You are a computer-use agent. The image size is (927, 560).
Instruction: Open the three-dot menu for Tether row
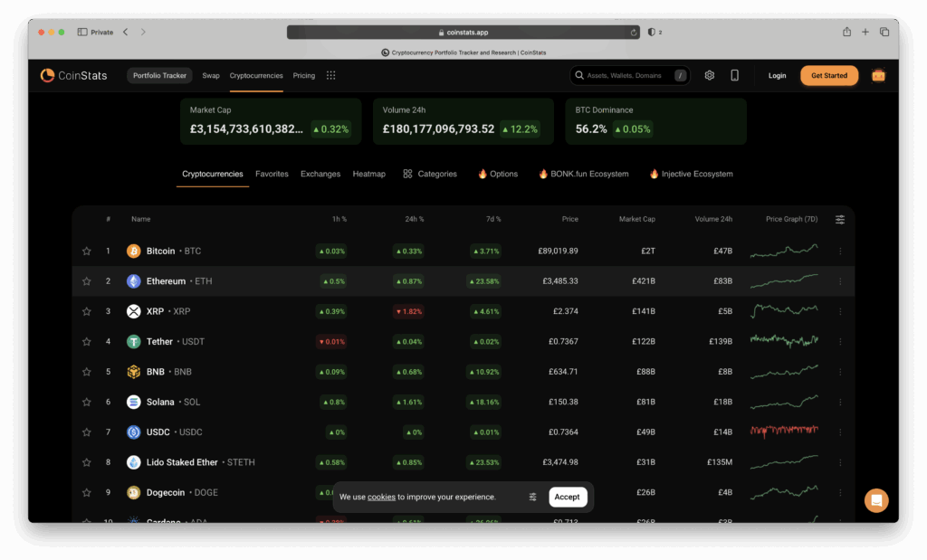(840, 342)
